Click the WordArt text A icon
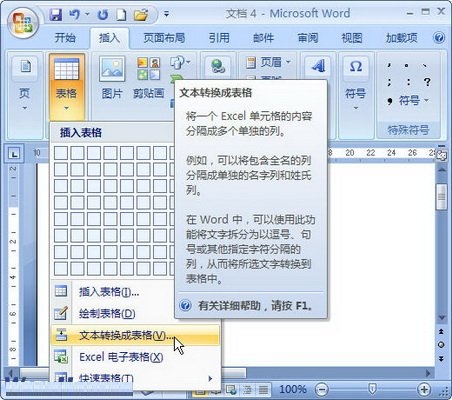 (317, 66)
